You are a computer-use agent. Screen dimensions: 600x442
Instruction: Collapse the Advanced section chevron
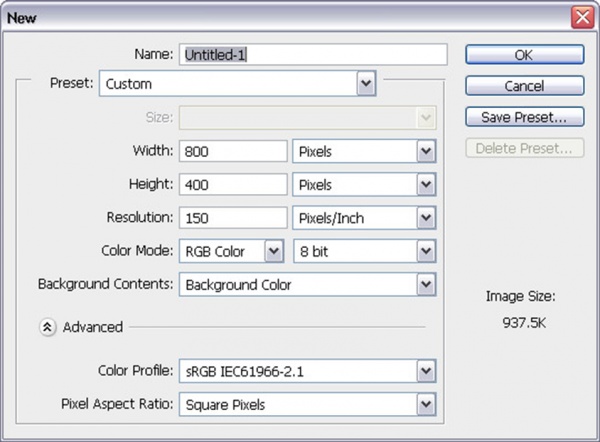pos(48,327)
